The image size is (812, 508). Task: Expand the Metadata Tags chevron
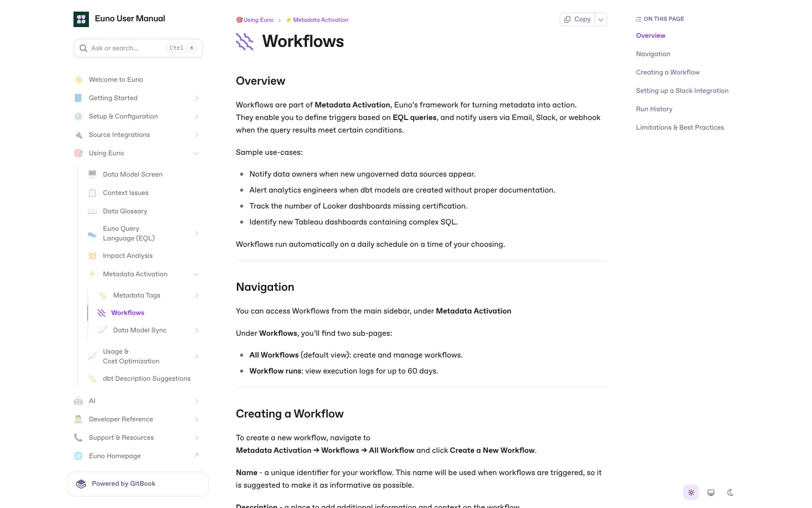point(196,296)
